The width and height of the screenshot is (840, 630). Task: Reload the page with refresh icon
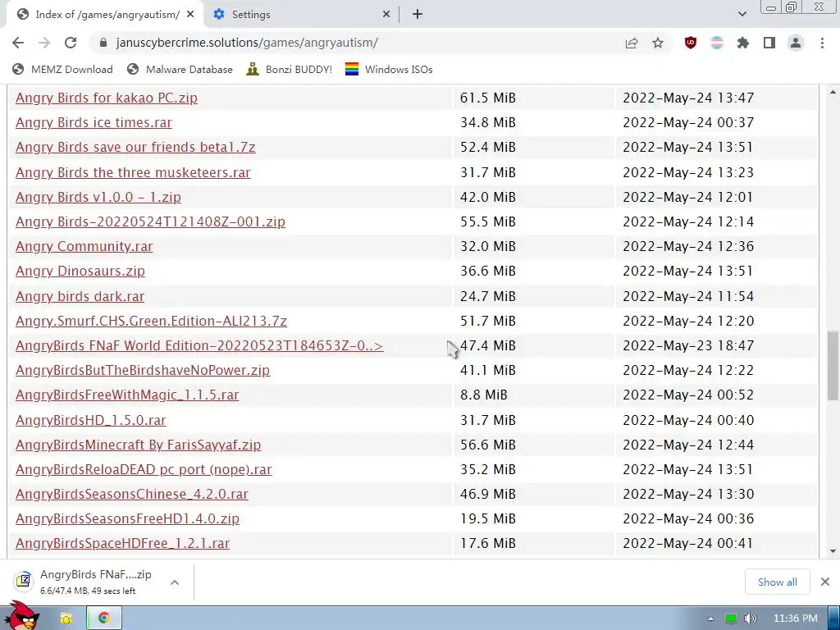coord(71,43)
